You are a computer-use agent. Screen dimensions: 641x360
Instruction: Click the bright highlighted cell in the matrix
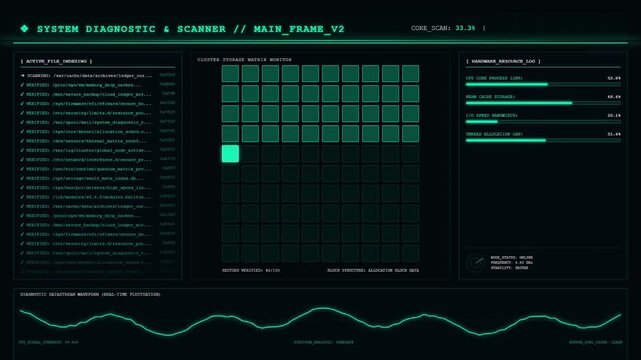pyautogui.click(x=230, y=154)
